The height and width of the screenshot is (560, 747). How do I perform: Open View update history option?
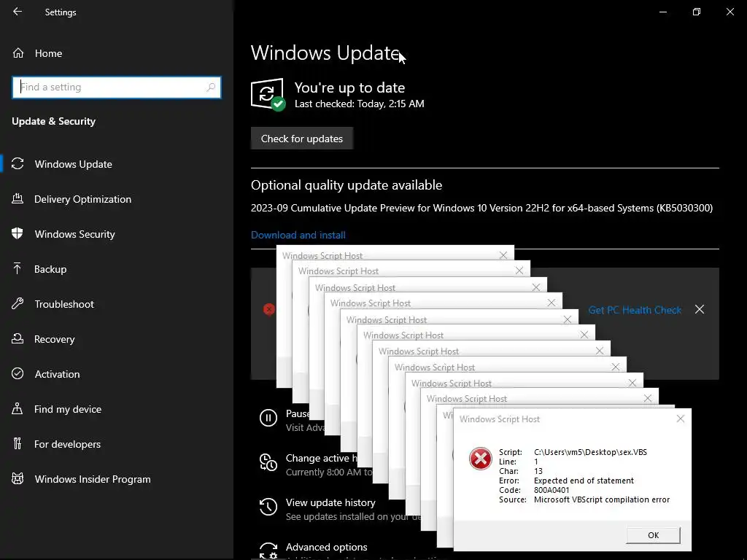coord(330,503)
